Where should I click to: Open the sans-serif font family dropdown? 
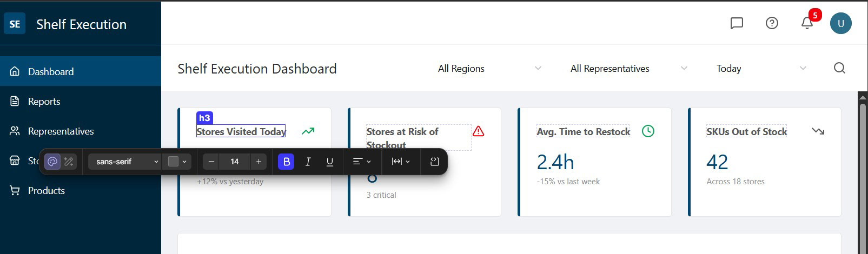tap(125, 162)
